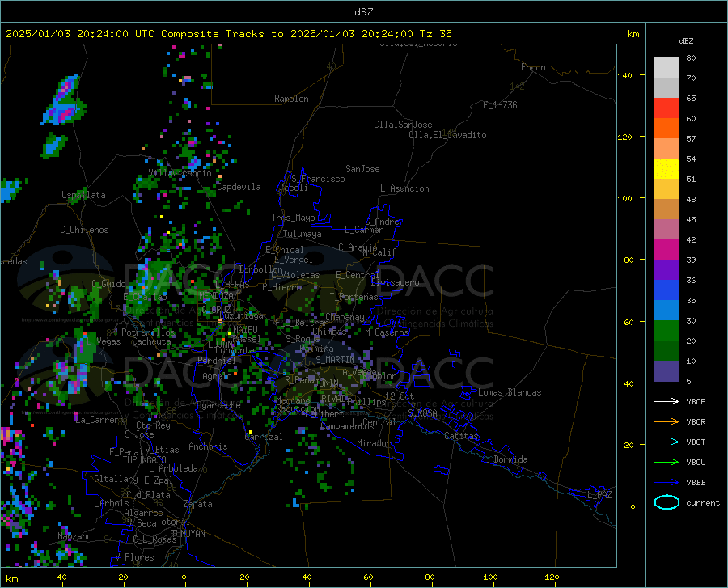This screenshot has height=588, width=728.
Task: Click the TUPUNGATO place label
Action: pyautogui.click(x=145, y=460)
